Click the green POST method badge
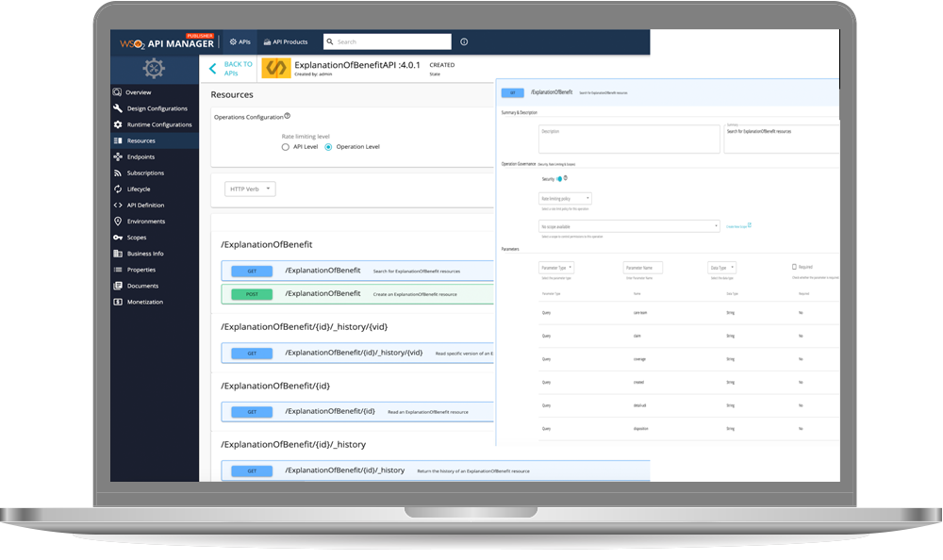Viewport: 943px width, 560px height. click(252, 294)
